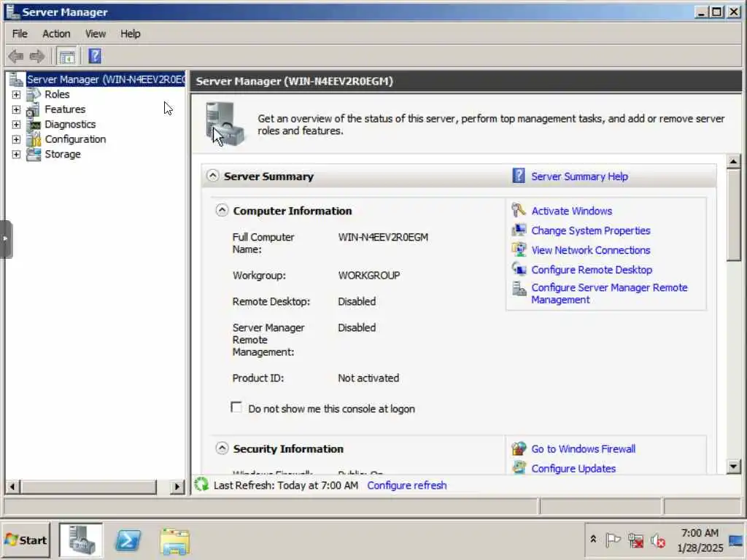This screenshot has height=560, width=747.
Task: Click the muted volume tray icon
Action: (658, 540)
